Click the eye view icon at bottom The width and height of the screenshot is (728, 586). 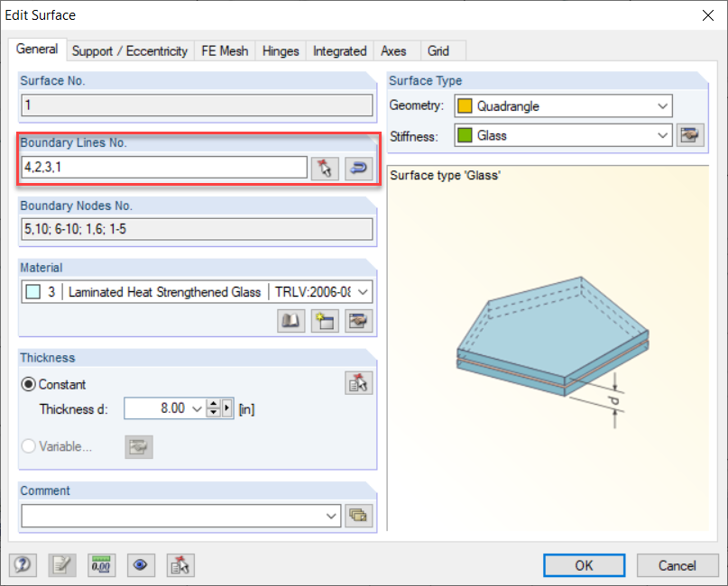(x=141, y=565)
